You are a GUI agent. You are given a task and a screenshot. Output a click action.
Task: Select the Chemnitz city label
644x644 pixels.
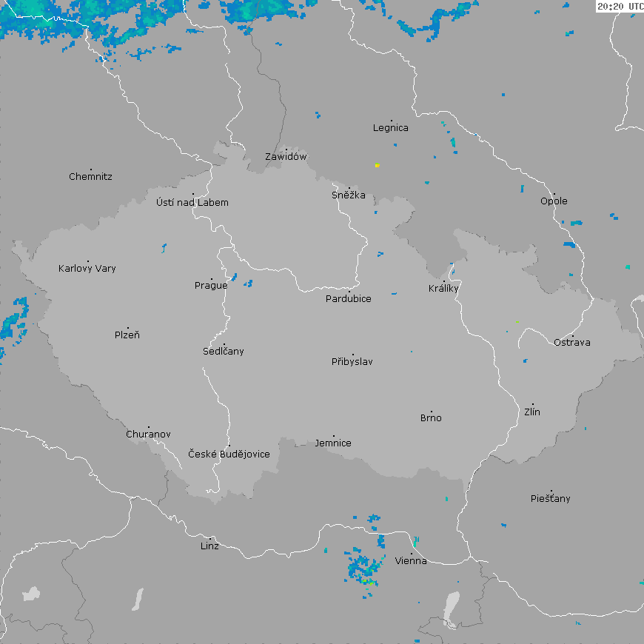pyautogui.click(x=90, y=177)
